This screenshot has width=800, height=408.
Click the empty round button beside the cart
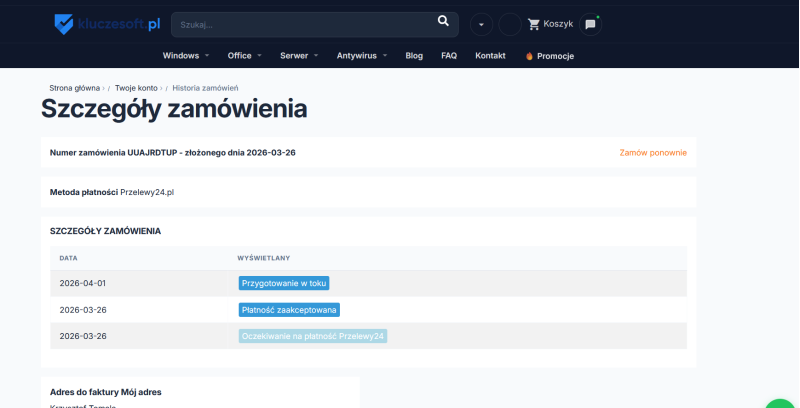pyautogui.click(x=510, y=24)
